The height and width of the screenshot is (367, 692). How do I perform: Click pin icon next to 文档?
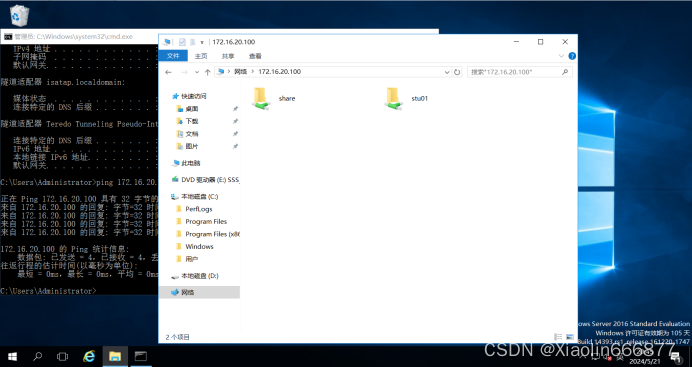(235, 134)
